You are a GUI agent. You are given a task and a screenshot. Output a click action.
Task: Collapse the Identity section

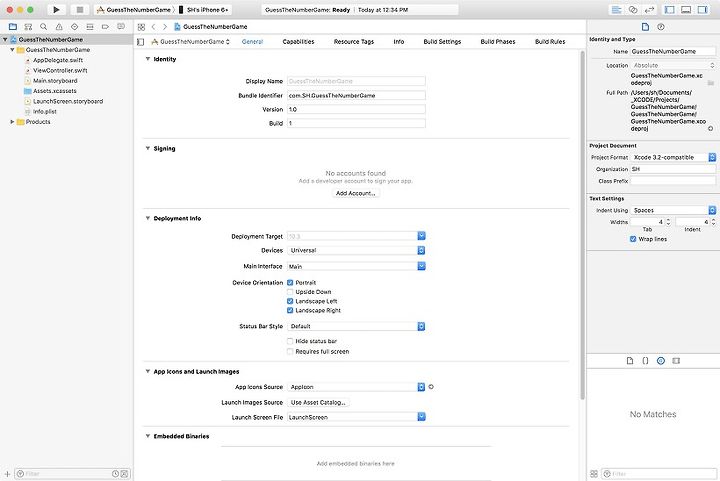click(148, 59)
